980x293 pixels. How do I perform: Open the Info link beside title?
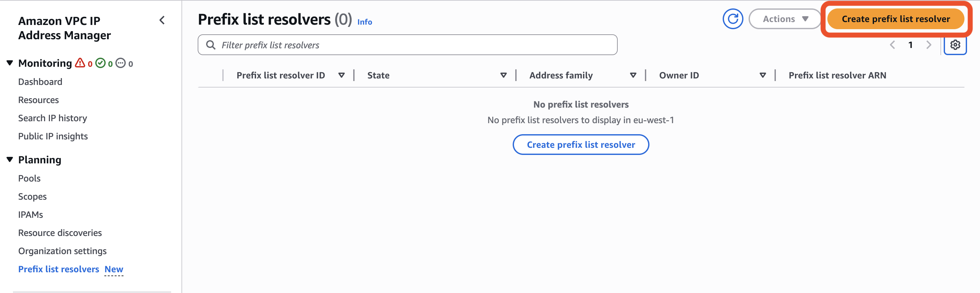[x=365, y=22]
